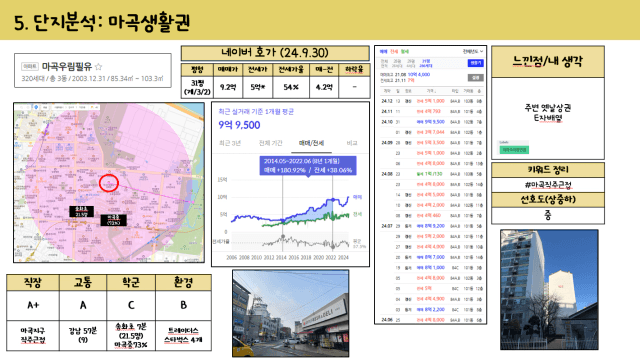Click the 9.2억 매매가 cell
Image resolution: width=640 pixels, height=361 pixels.
[228, 87]
